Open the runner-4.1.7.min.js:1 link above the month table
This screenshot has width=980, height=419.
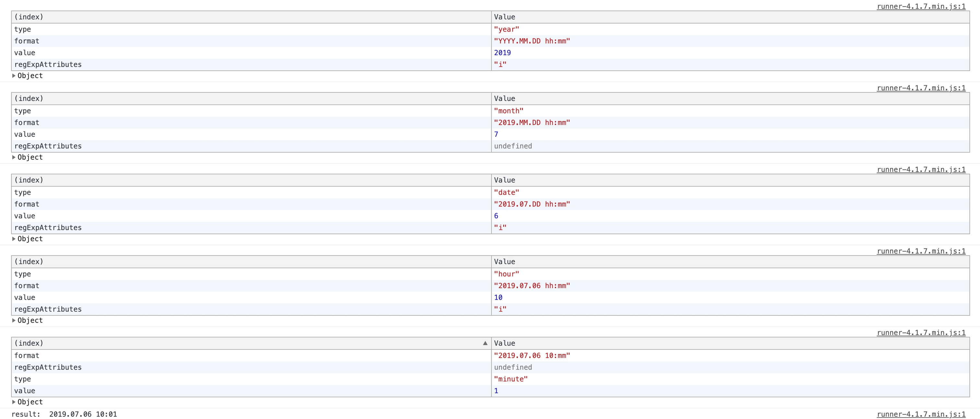click(921, 88)
